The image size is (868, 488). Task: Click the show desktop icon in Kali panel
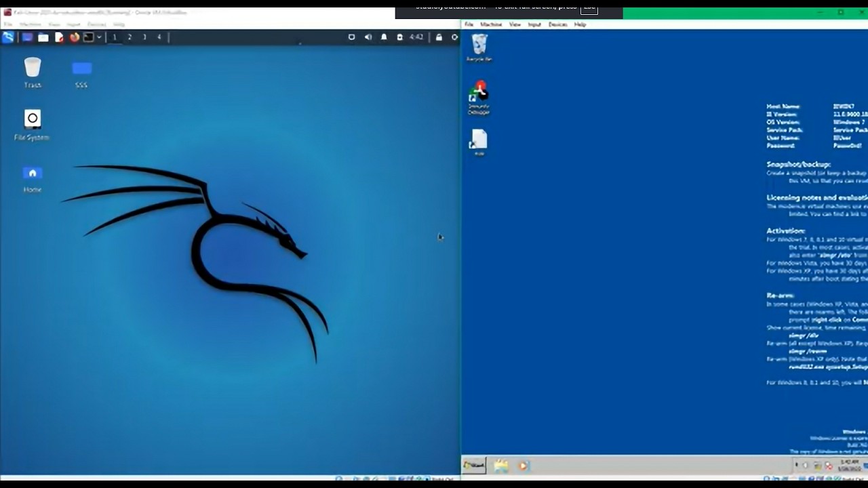pyautogui.click(x=28, y=37)
